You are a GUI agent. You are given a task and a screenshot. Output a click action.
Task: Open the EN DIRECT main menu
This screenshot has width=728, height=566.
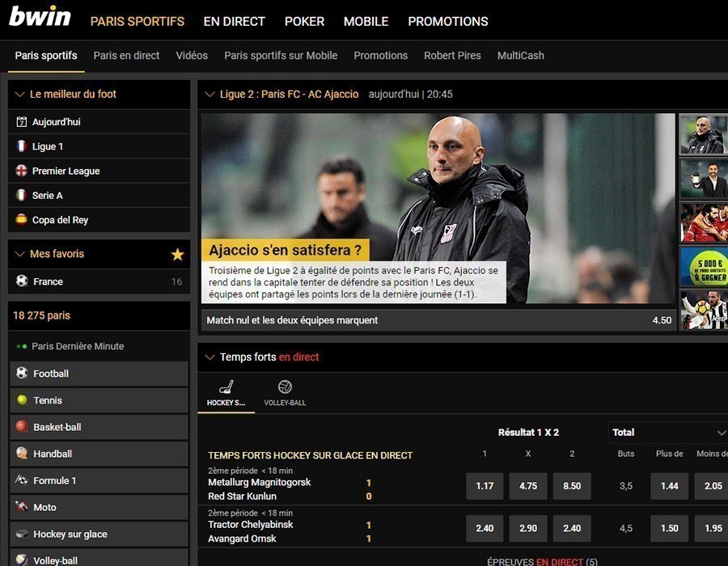pyautogui.click(x=235, y=21)
